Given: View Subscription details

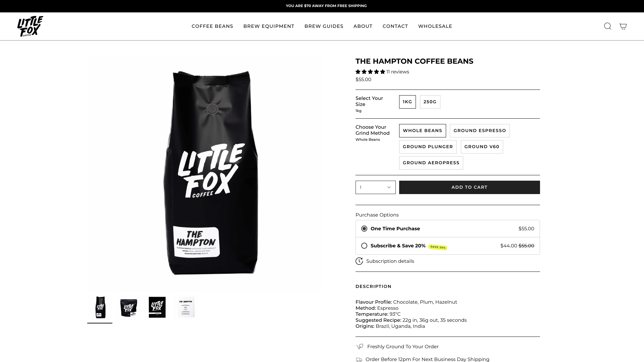Looking at the screenshot, I should point(390,261).
